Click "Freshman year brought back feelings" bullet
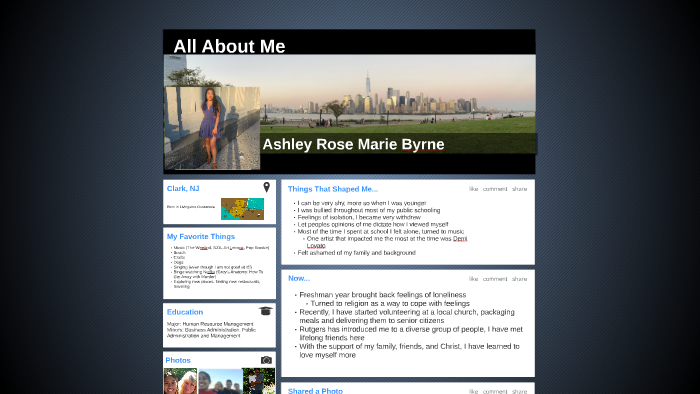 383,294
